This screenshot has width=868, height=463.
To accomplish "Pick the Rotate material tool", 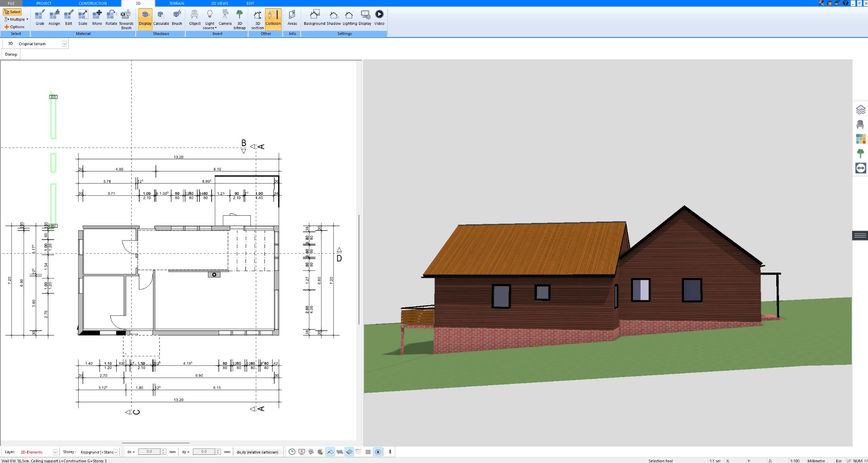I will coord(111,18).
